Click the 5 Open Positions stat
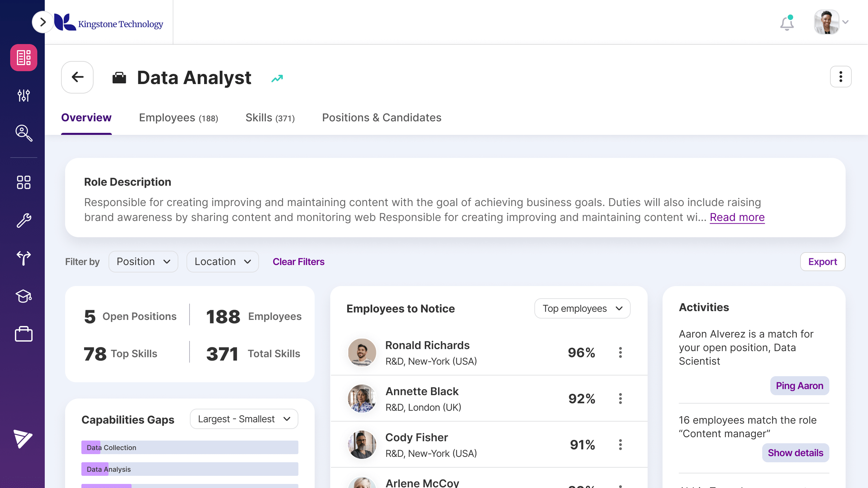The height and width of the screenshot is (488, 868). [x=131, y=317]
